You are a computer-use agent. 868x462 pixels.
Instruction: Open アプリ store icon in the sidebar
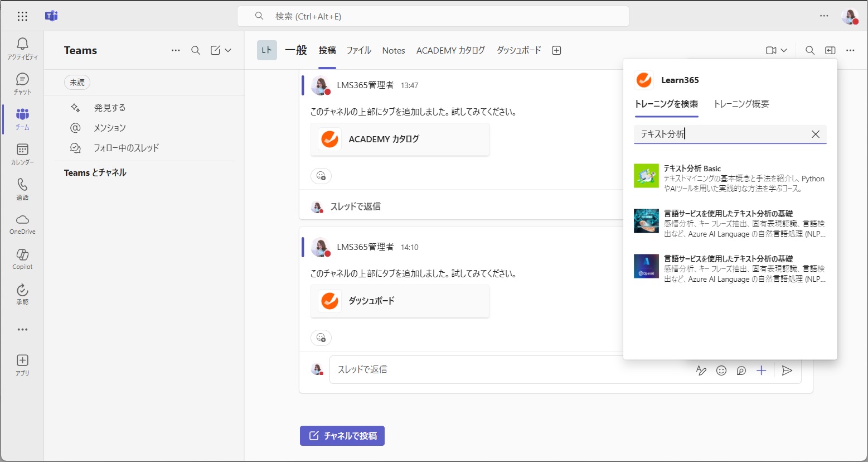coord(22,365)
